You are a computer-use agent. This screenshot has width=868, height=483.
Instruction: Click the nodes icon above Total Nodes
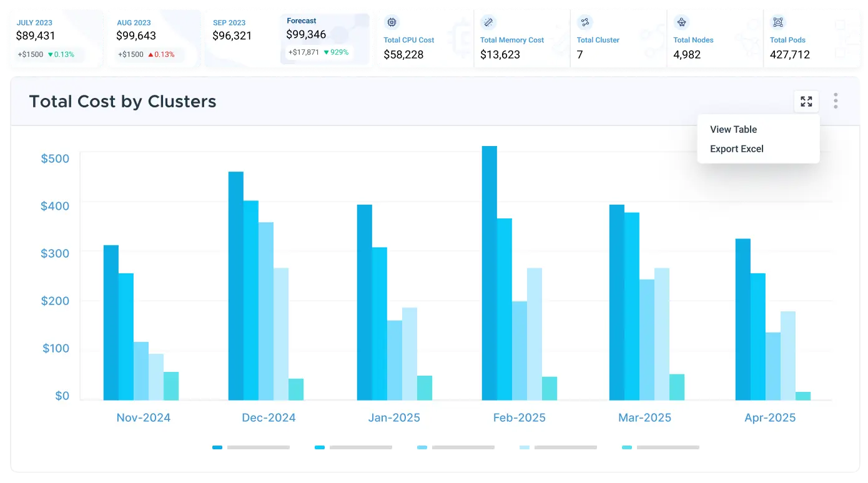pyautogui.click(x=682, y=22)
